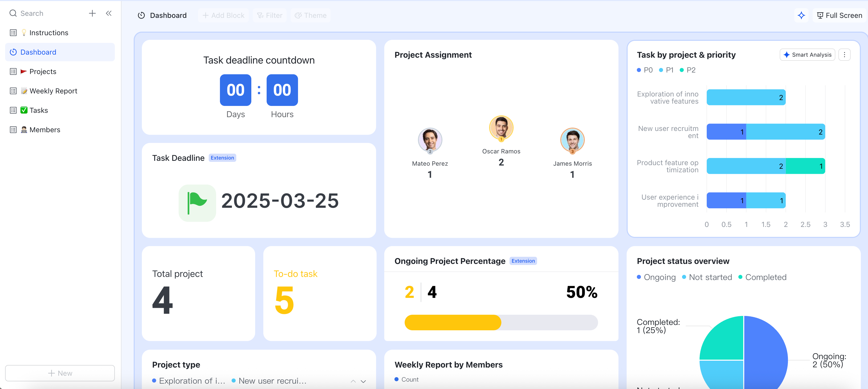Open the Theme options

[x=311, y=16]
